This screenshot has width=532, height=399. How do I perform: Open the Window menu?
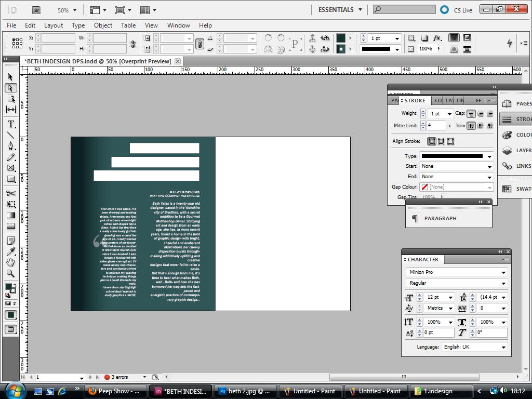click(x=178, y=25)
